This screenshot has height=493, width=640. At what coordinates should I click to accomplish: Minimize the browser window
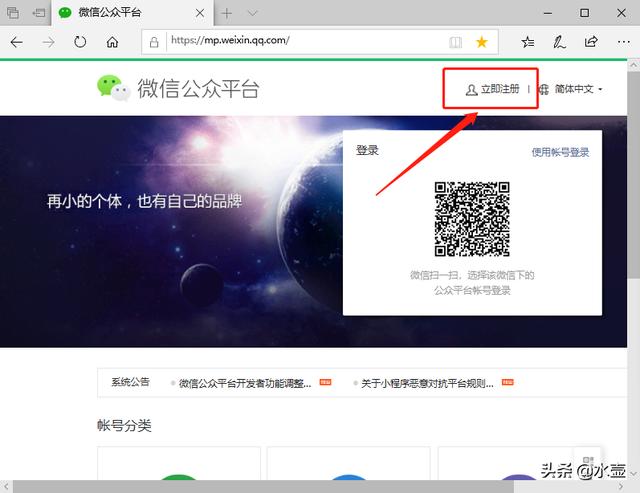(x=548, y=13)
